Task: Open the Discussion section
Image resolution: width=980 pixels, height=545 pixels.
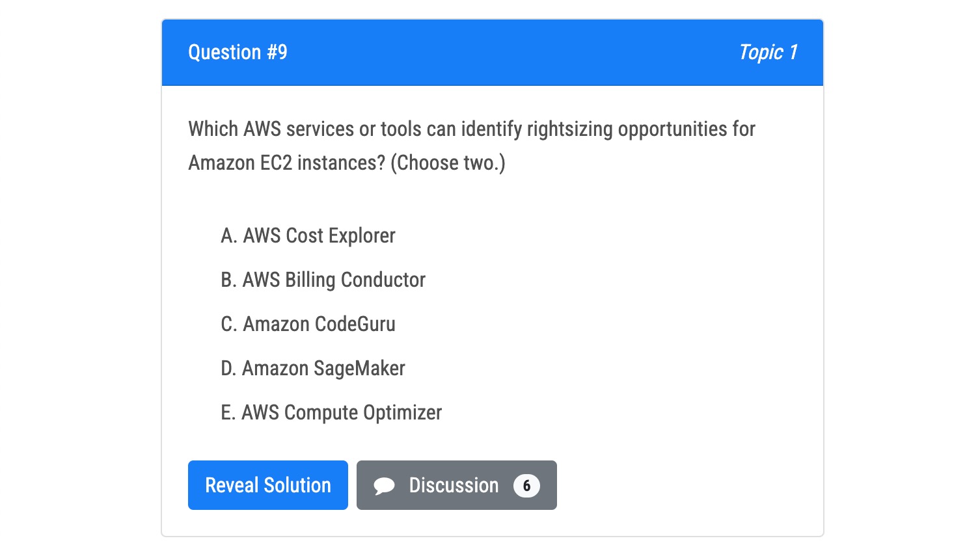Action: tap(454, 485)
